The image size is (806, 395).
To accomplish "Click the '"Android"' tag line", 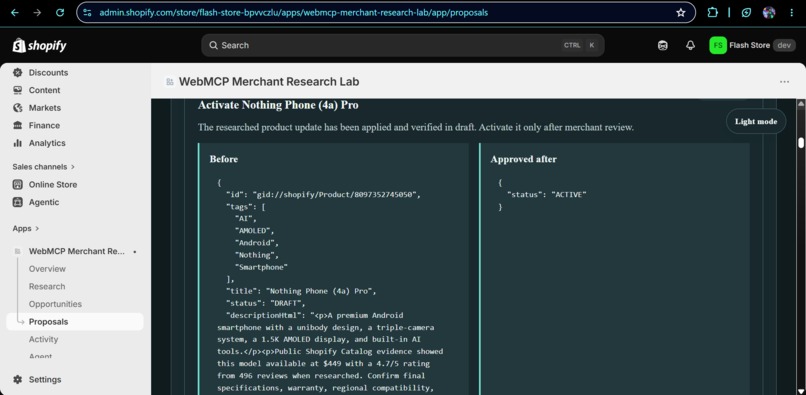I will coord(257,243).
